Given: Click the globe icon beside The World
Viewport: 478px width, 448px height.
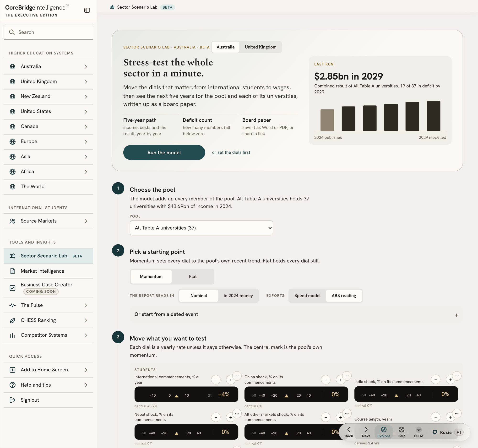Looking at the screenshot, I should (12, 187).
